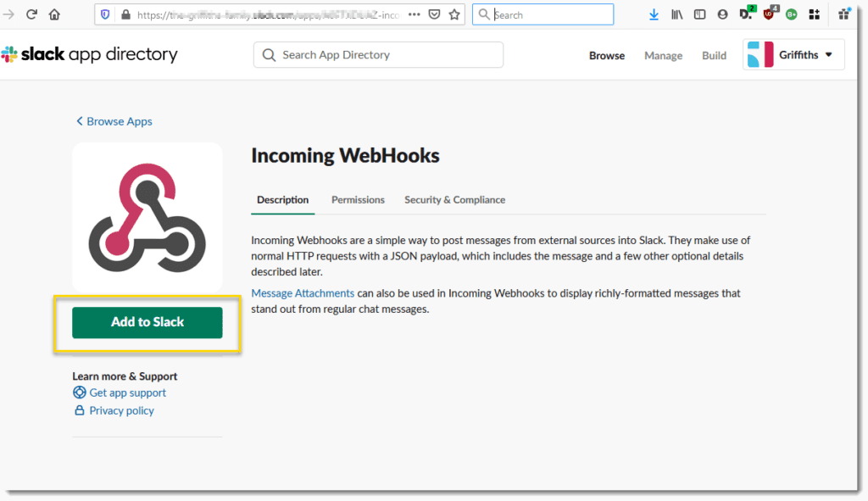Open the tracking protection shield icon

[x=105, y=14]
